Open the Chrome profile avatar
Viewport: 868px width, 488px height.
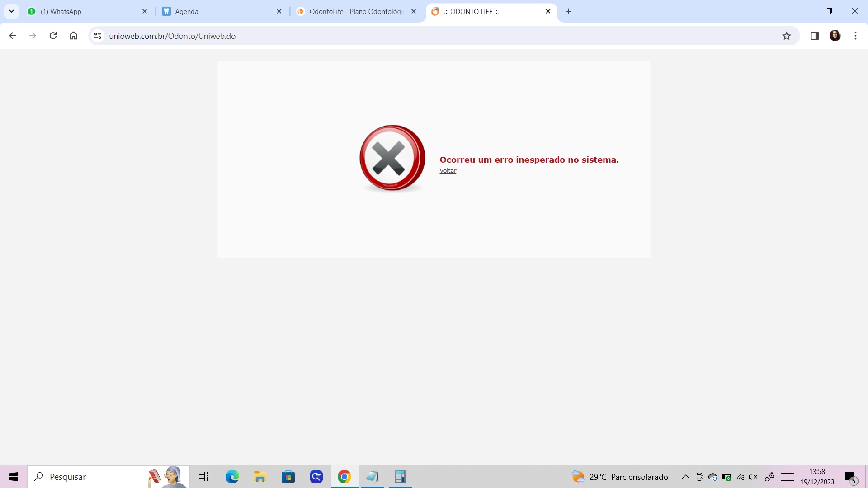835,36
